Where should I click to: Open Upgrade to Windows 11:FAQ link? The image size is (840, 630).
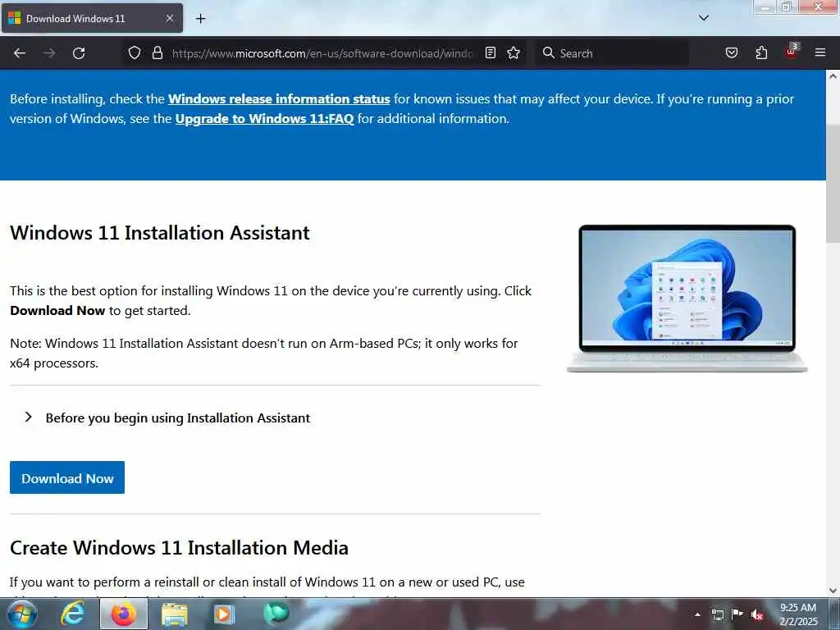(x=265, y=119)
